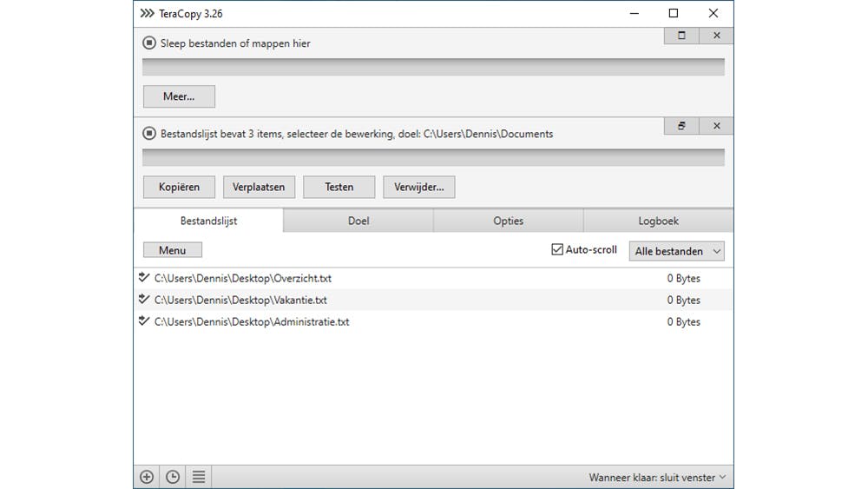This screenshot has width=868, height=489.
Task: Close the TeraCopy window
Action: point(713,13)
